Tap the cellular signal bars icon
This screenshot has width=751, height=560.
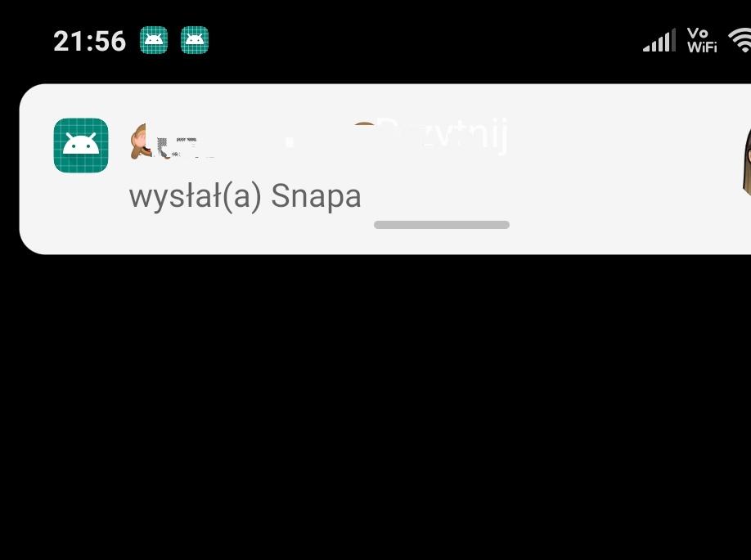point(659,40)
